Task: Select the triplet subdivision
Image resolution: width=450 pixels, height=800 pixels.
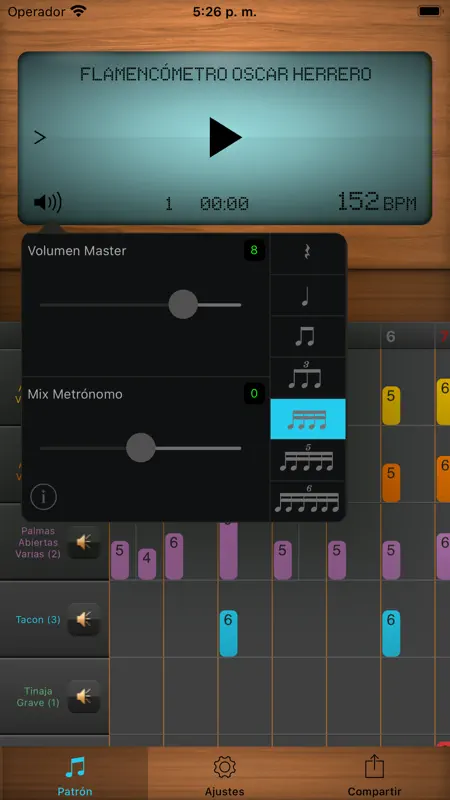Action: click(308, 378)
